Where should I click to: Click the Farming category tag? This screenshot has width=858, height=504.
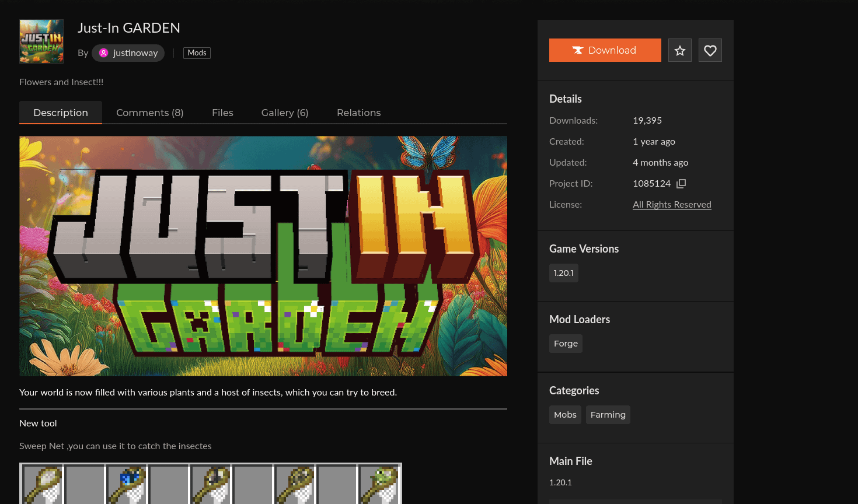tap(608, 415)
